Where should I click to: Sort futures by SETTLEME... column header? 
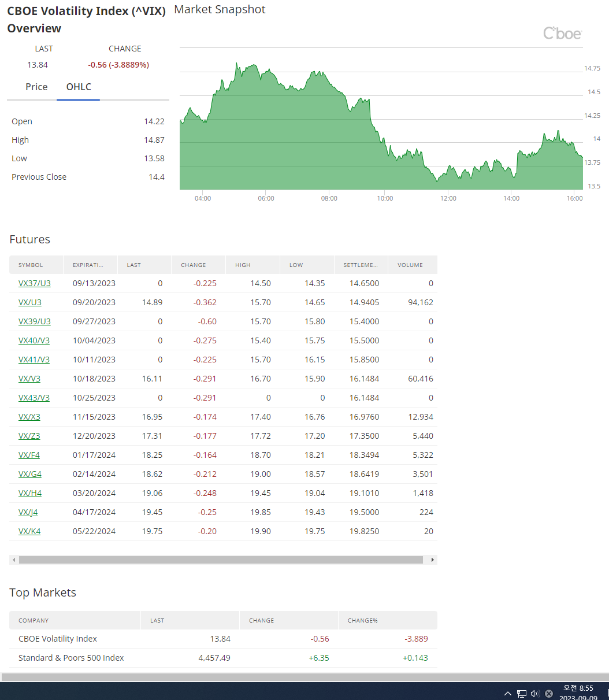click(361, 265)
